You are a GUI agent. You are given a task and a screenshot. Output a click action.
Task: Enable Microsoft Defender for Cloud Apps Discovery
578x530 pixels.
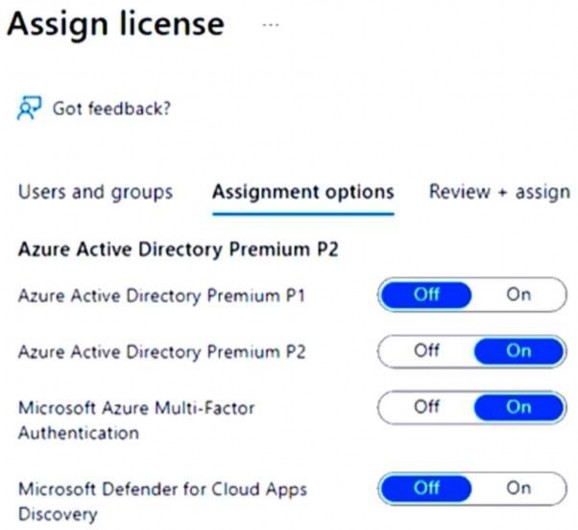point(519,488)
